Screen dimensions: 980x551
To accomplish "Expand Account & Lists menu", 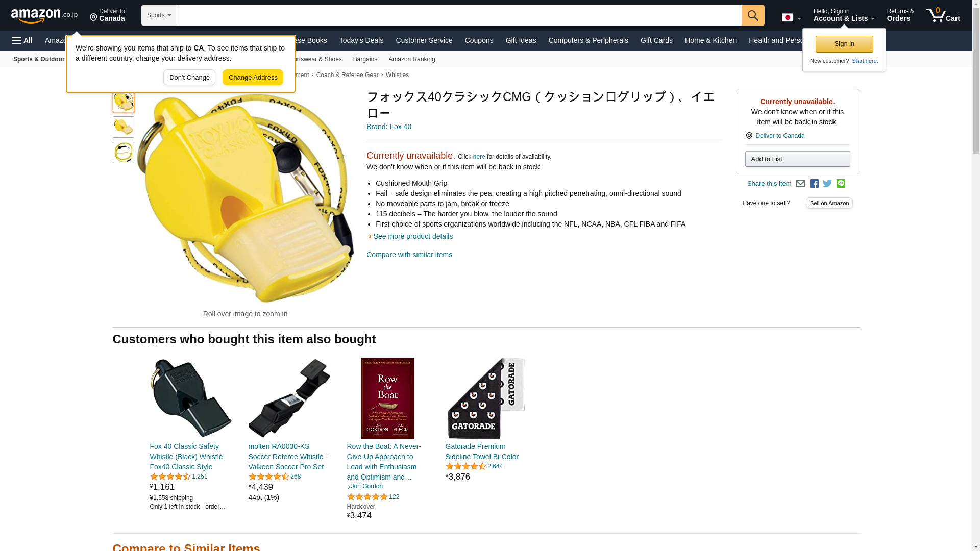I will click(x=844, y=15).
